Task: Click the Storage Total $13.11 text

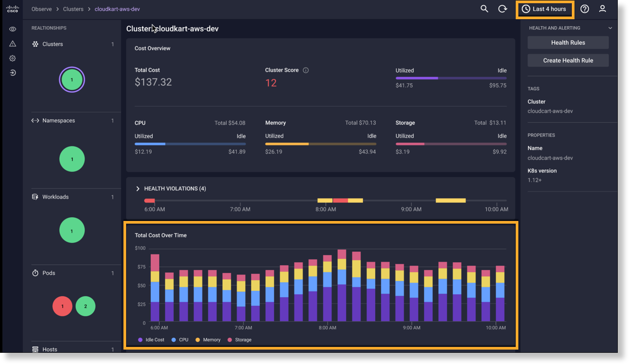Action: pos(490,123)
